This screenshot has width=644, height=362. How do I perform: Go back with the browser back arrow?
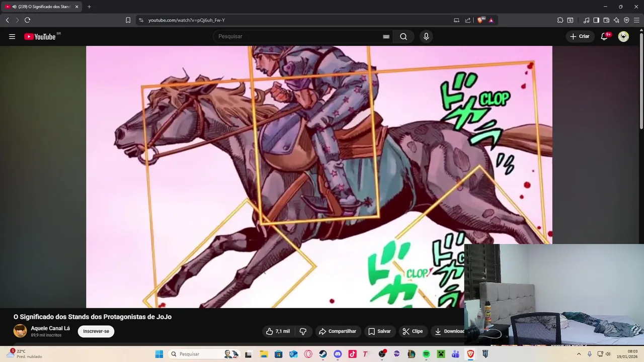(8, 20)
